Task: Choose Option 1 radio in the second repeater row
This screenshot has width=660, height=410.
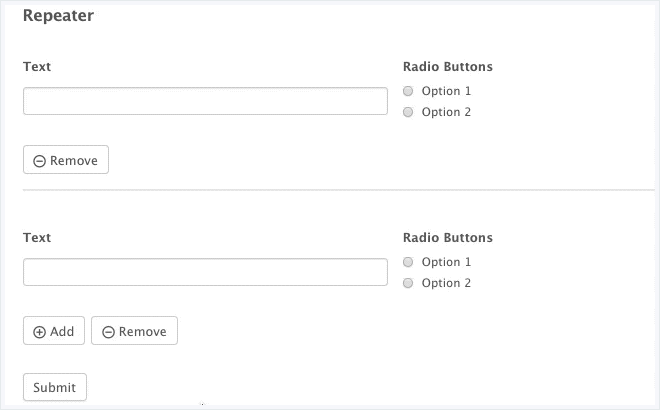Action: 408,262
